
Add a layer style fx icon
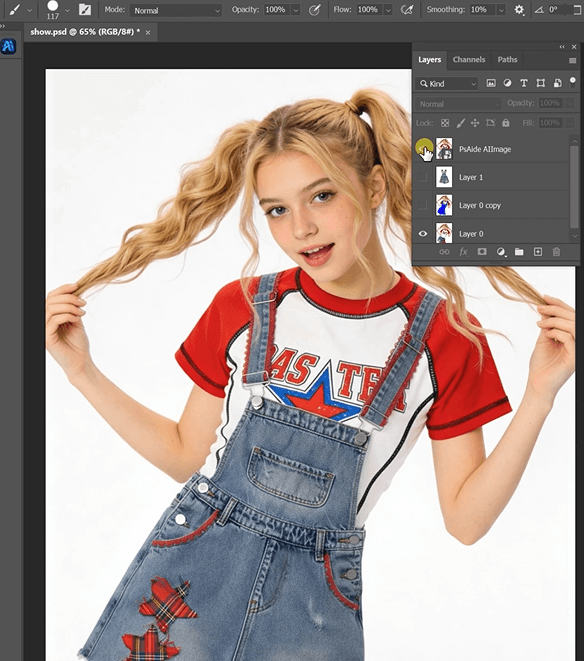(463, 252)
